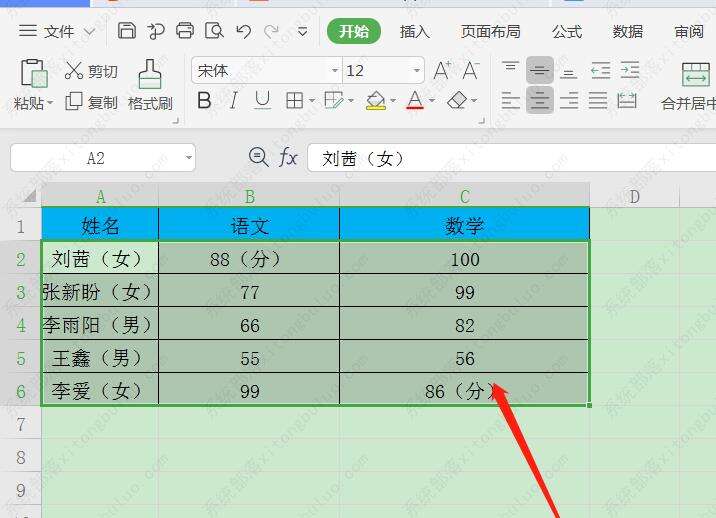The image size is (716, 518).
Task: Expand the quick access toolbar customization arrow
Action: pyautogui.click(x=302, y=32)
